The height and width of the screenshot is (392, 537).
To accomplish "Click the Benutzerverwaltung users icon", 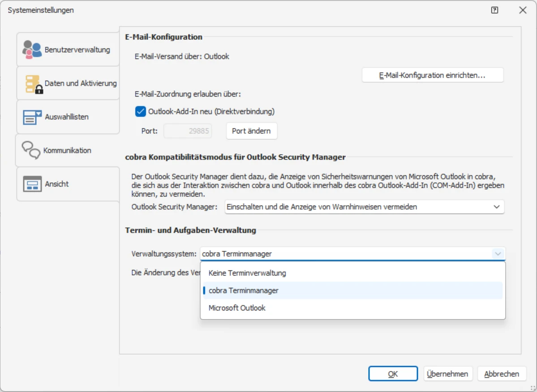I will 32,50.
